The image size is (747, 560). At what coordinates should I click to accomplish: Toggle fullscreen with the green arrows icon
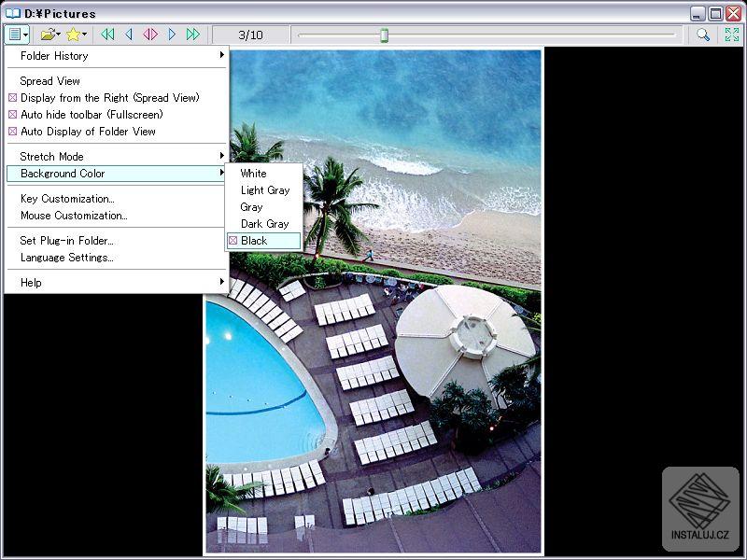[x=732, y=35]
